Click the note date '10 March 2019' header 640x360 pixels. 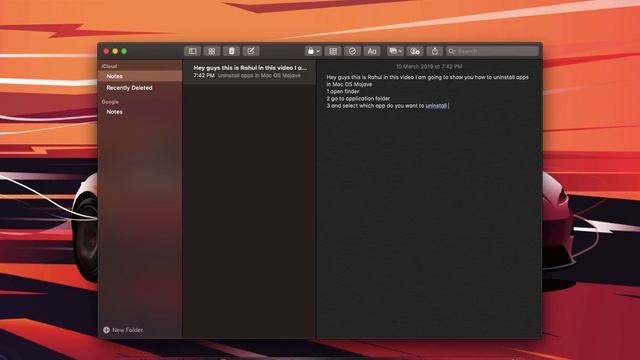(429, 67)
